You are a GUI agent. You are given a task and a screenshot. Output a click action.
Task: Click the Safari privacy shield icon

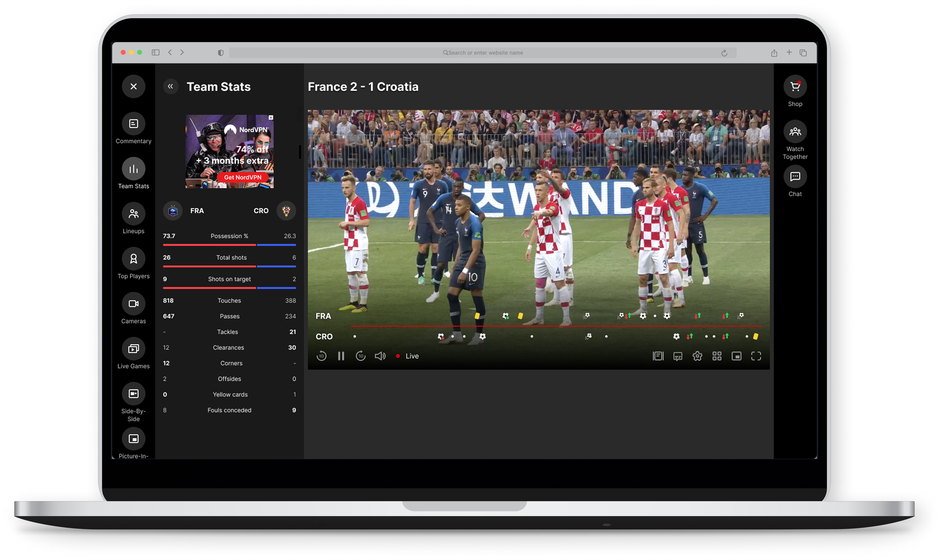point(221,53)
